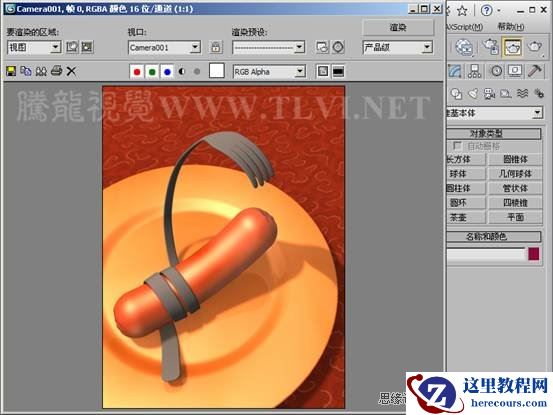This screenshot has width=553, height=415.
Task: Open the area to render dropdown
Action: [x=34, y=47]
